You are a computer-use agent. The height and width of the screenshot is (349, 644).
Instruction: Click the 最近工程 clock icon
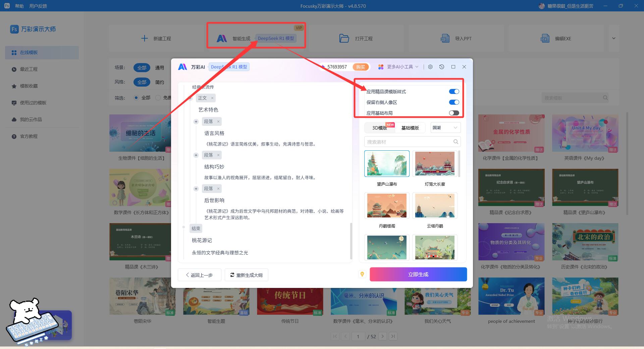click(x=14, y=69)
